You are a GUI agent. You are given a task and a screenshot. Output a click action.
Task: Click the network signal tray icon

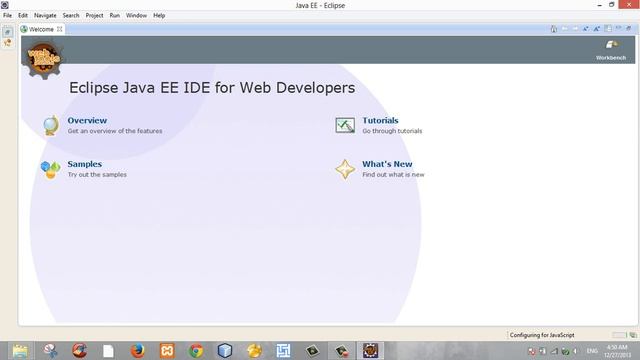pyautogui.click(x=554, y=351)
